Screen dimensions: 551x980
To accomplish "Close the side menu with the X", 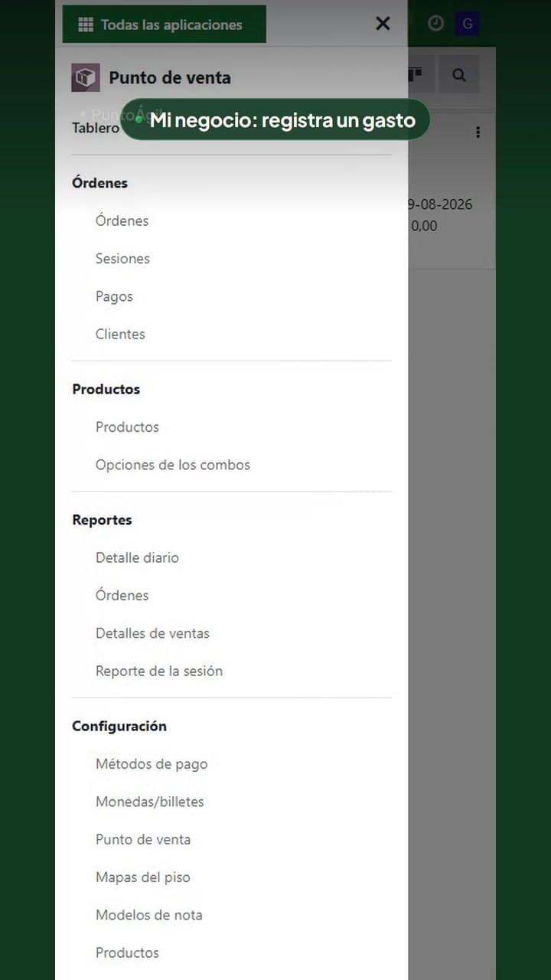I will tap(383, 24).
